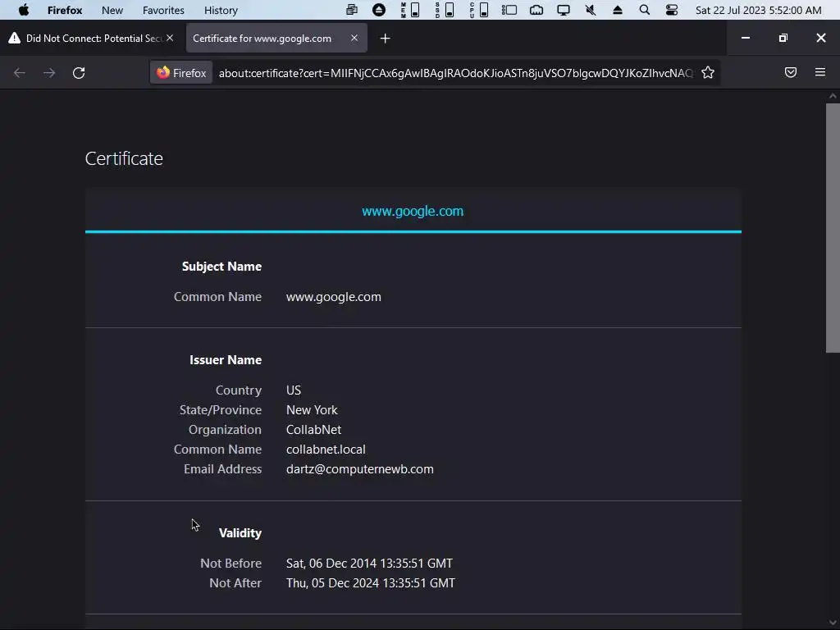Viewport: 840px width, 630px height.
Task: Click the MEM monitor icon
Action: 410,10
